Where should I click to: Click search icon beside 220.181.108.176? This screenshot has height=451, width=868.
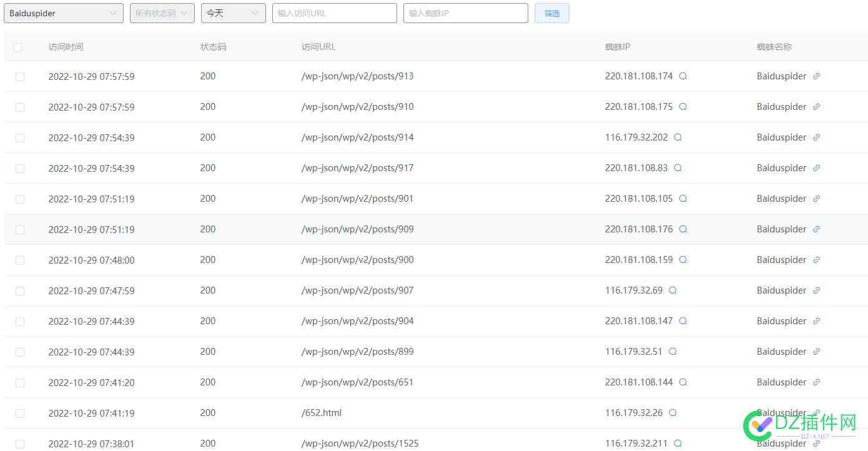(x=683, y=229)
